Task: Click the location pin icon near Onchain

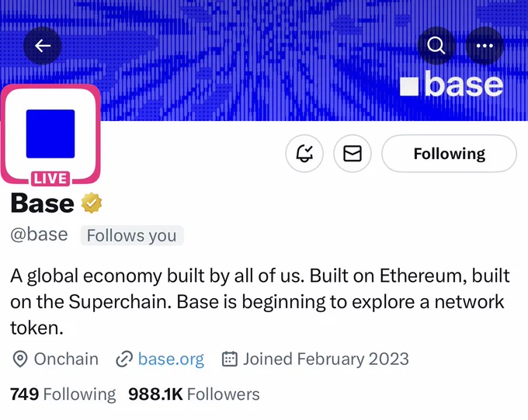Action: pyautogui.click(x=20, y=359)
